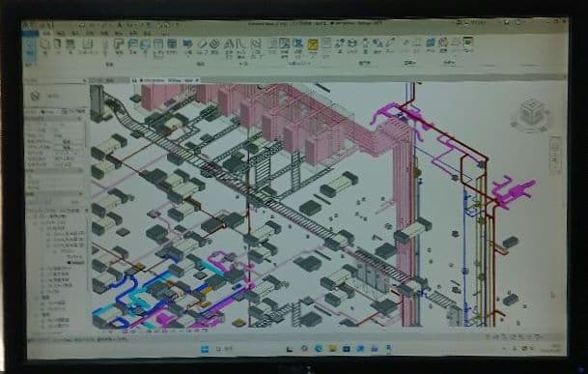Open File Explorer from the taskbar
The width and height of the screenshot is (588, 374).
(x=332, y=349)
